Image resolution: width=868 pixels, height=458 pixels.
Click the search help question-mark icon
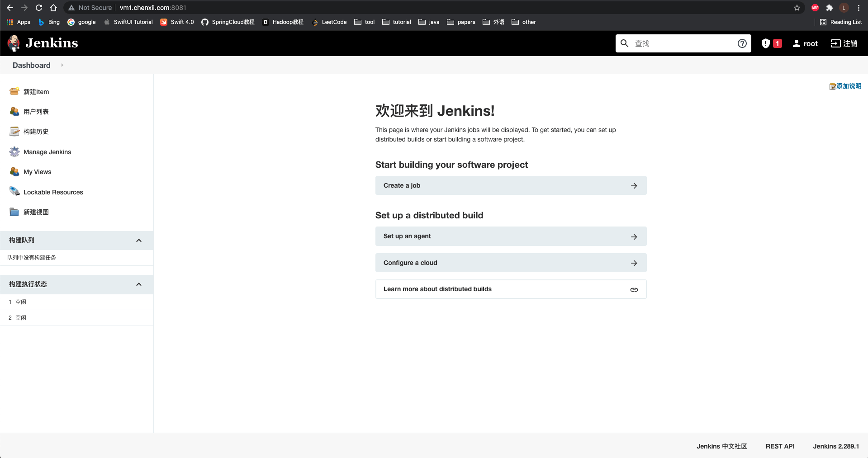pyautogui.click(x=742, y=43)
